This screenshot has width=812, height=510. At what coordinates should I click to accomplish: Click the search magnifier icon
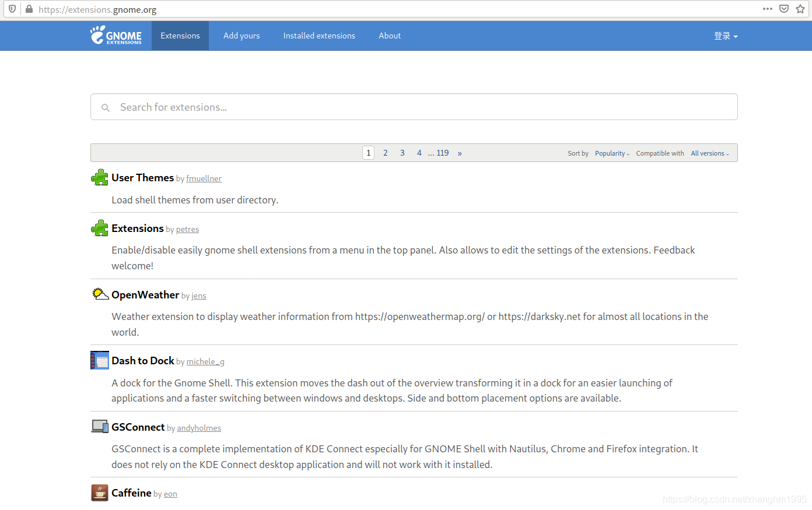tap(106, 108)
